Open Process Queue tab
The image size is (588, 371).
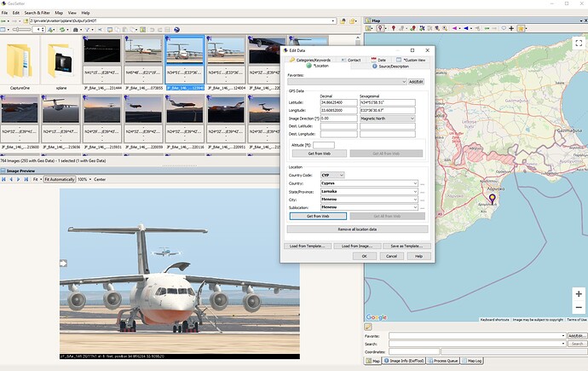443,361
